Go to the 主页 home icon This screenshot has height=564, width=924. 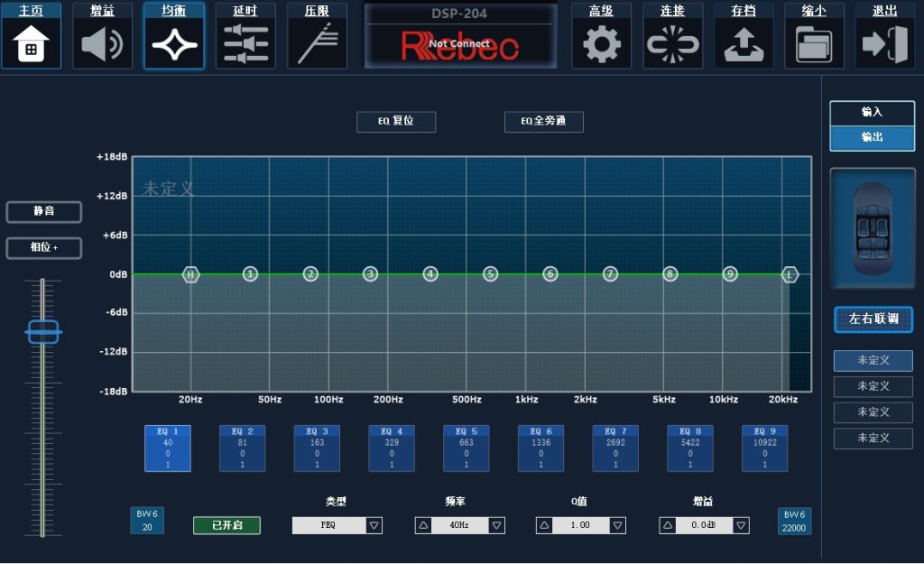pos(32,36)
